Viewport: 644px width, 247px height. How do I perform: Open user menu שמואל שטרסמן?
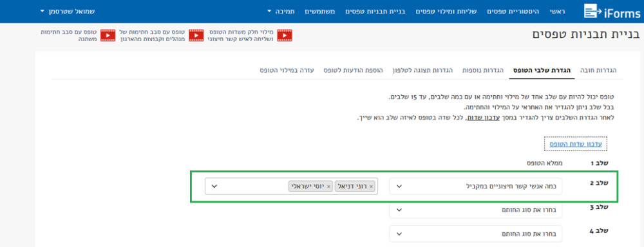(68, 12)
